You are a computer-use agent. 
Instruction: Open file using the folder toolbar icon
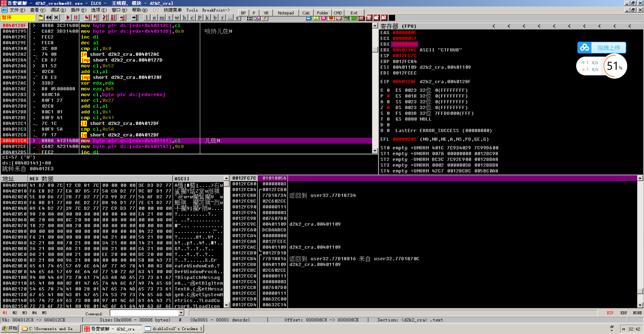41,18
